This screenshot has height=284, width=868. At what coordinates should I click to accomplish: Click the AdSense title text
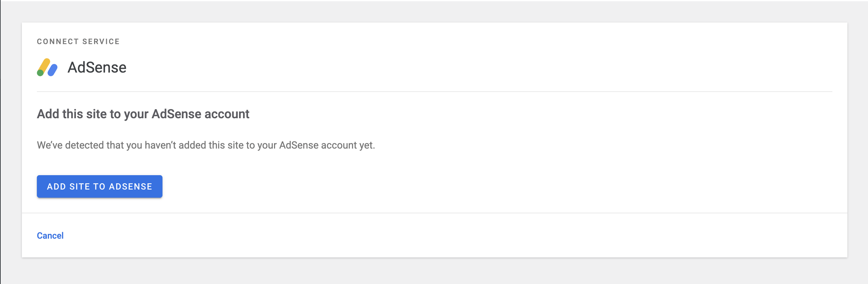[x=97, y=67]
